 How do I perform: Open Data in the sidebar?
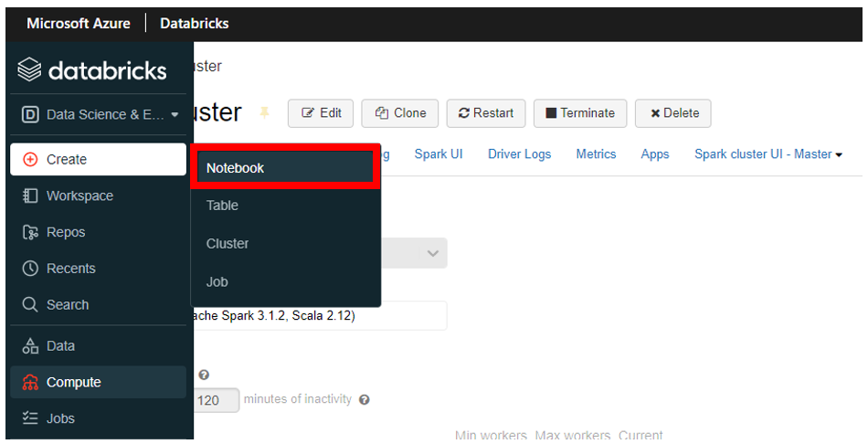click(98, 346)
